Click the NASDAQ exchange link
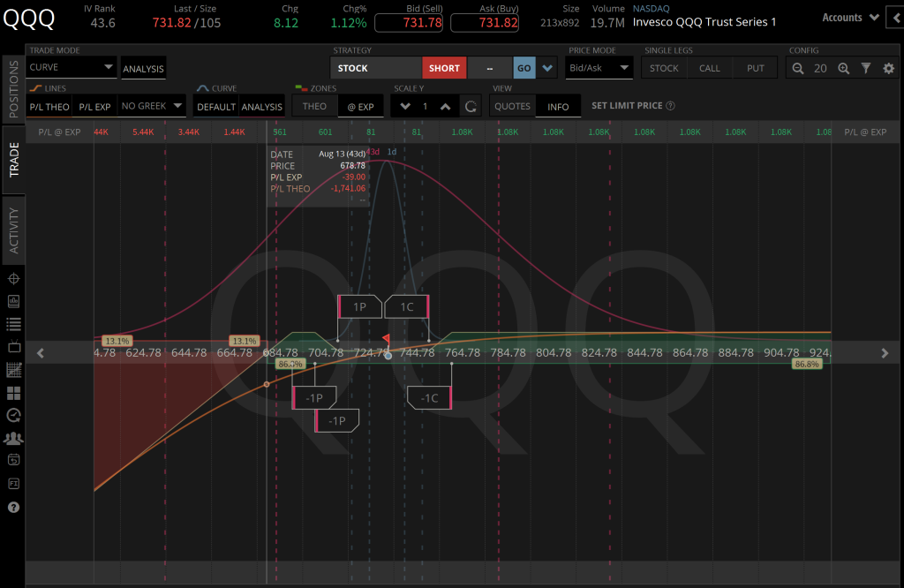The image size is (904, 588). [651, 9]
